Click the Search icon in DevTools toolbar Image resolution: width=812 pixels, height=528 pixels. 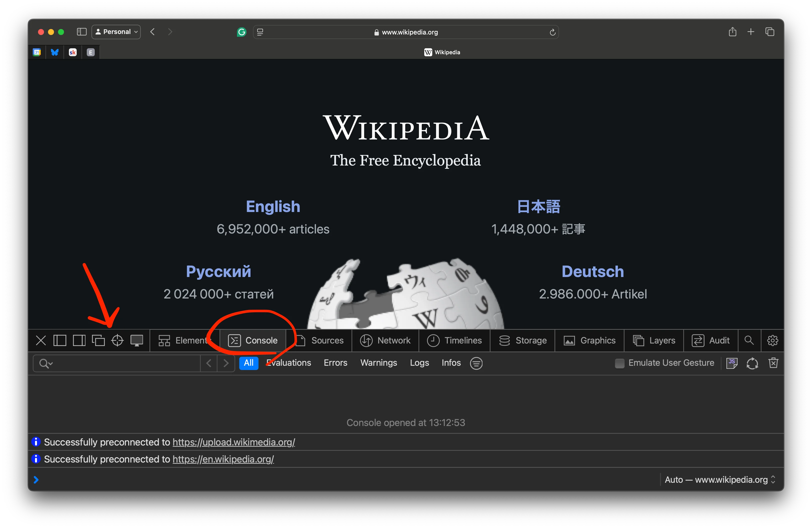pyautogui.click(x=748, y=340)
